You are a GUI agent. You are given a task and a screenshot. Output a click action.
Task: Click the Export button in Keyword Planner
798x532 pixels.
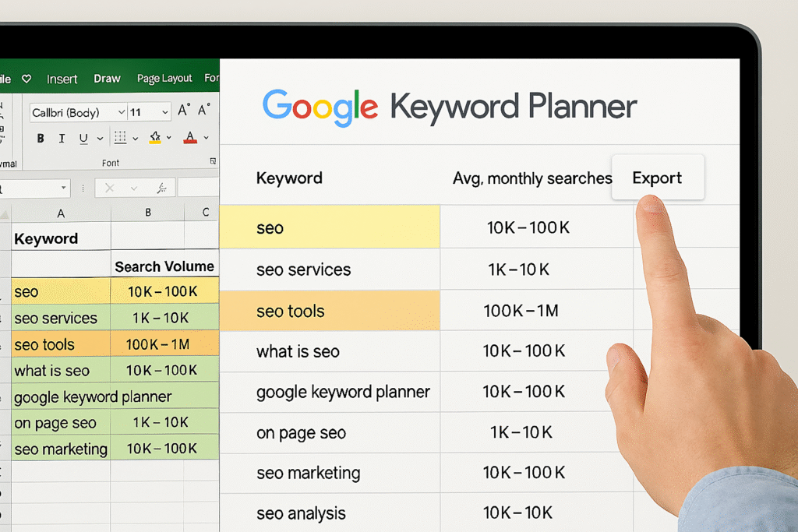tap(658, 178)
